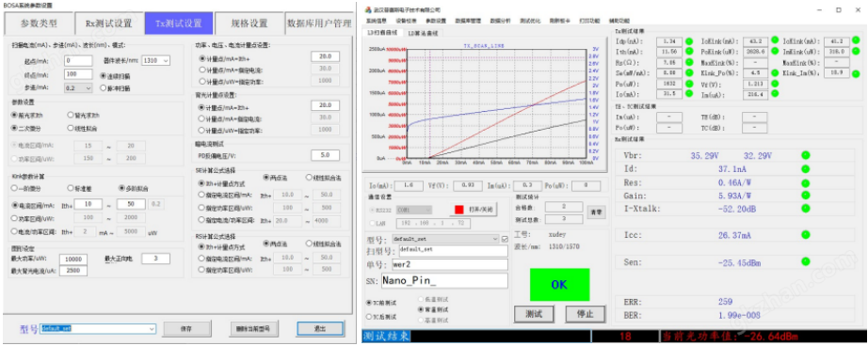Click the green Vbr pass status indicator

(x=806, y=155)
